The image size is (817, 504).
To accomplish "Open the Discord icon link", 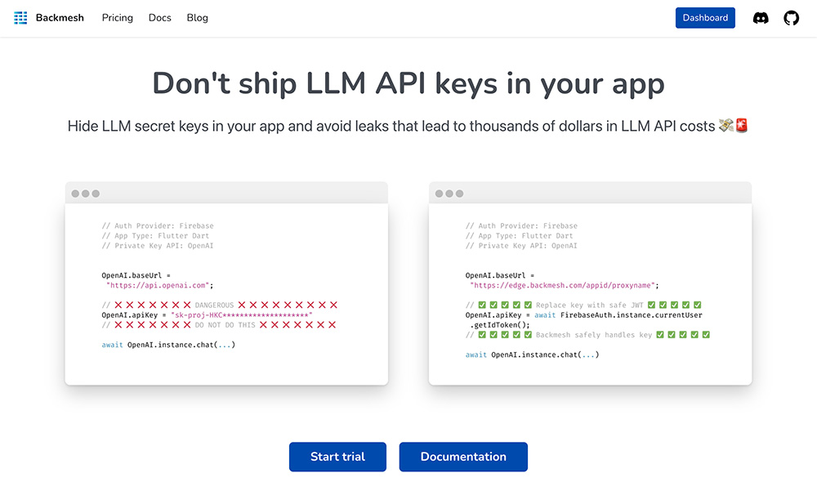I will pyautogui.click(x=761, y=18).
